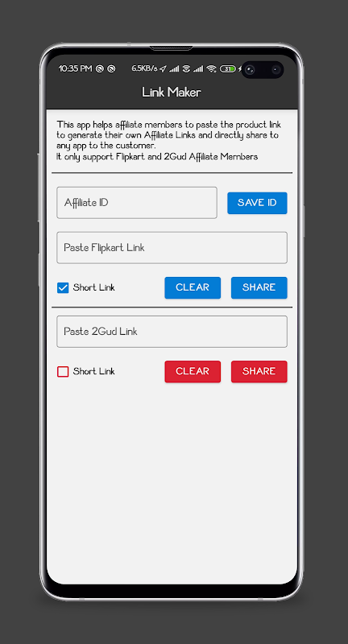
Task: Clear the Flipkart link with blue CLEAR button
Action: (193, 287)
